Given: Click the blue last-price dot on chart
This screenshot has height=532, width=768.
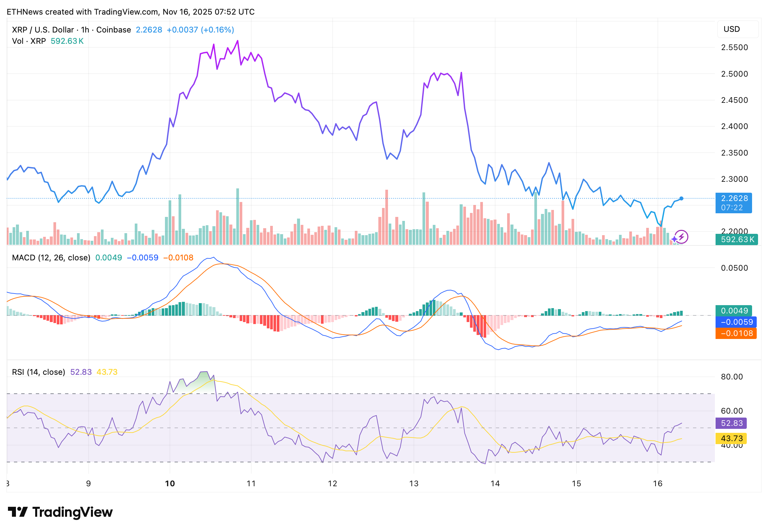Looking at the screenshot, I should (681, 199).
